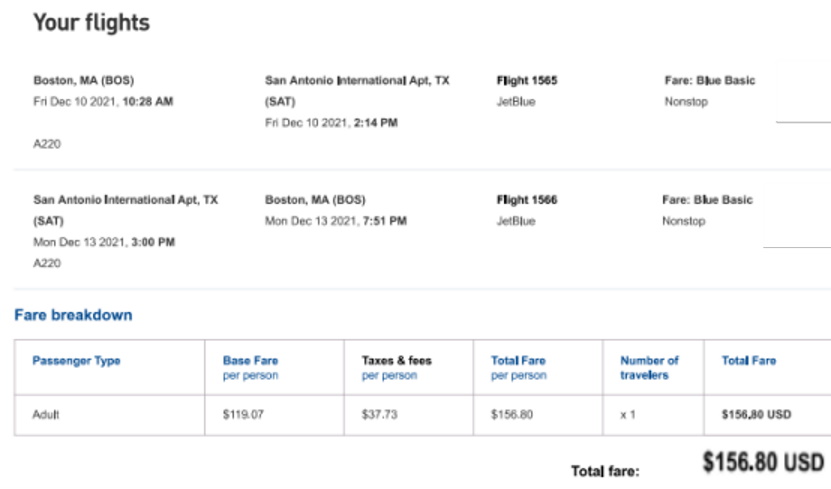Viewport: 831px width, 489px height.
Task: Select the $37.73 taxes and fees cell
Action: 381,415
